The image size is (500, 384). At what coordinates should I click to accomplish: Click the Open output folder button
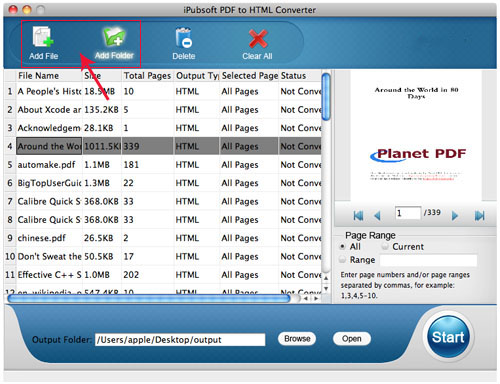click(352, 339)
